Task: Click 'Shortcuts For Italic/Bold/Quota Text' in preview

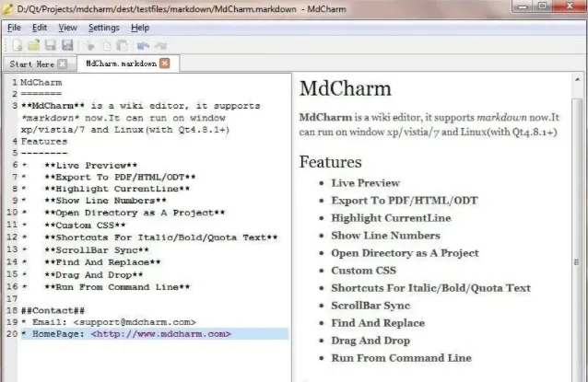Action: click(x=431, y=288)
